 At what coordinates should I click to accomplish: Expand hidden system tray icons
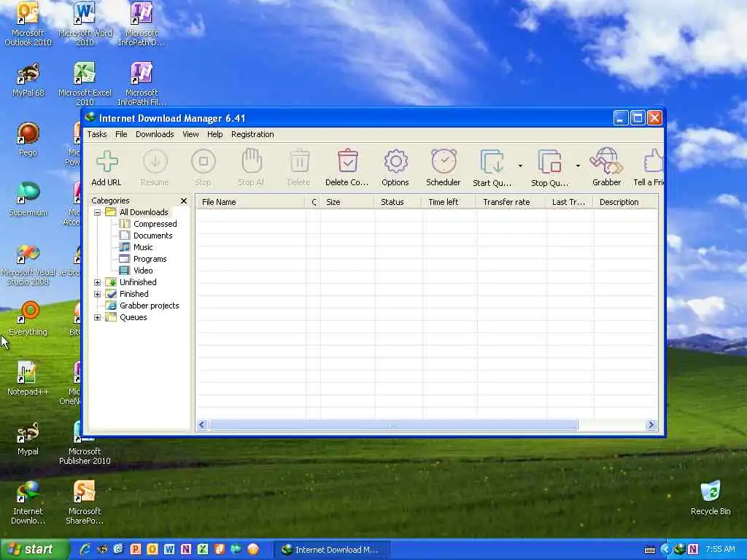[x=665, y=549]
